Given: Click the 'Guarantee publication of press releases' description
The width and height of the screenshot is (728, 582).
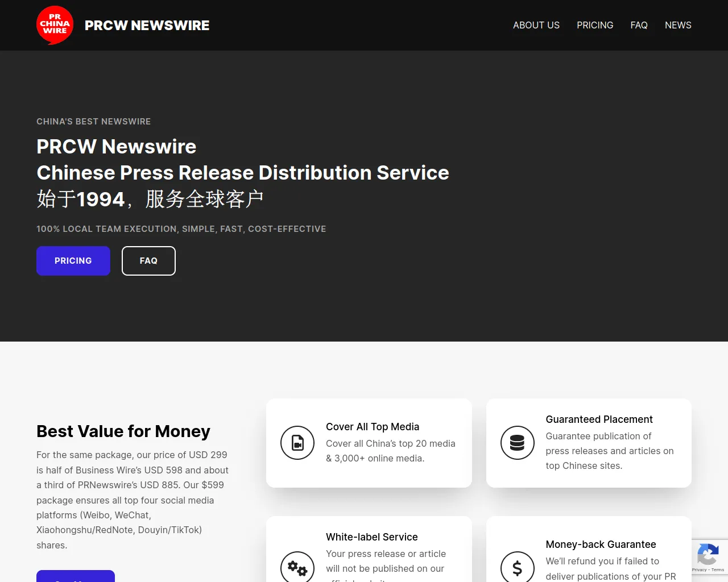Looking at the screenshot, I should tap(610, 451).
